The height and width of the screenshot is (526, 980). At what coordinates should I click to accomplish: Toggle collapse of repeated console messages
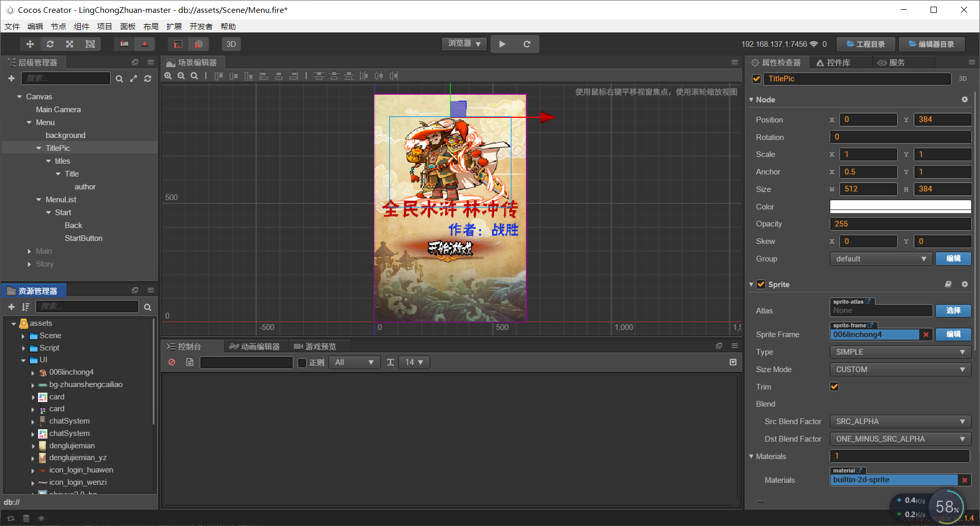pyautogui.click(x=733, y=362)
